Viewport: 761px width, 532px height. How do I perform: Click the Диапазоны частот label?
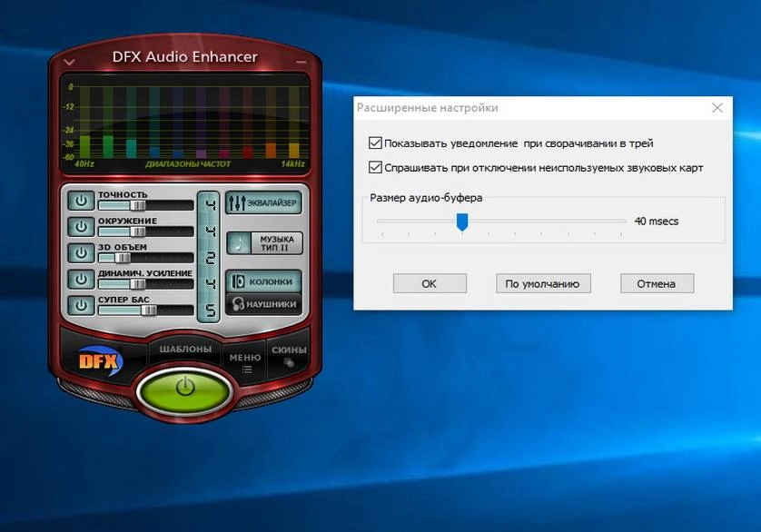point(188,164)
